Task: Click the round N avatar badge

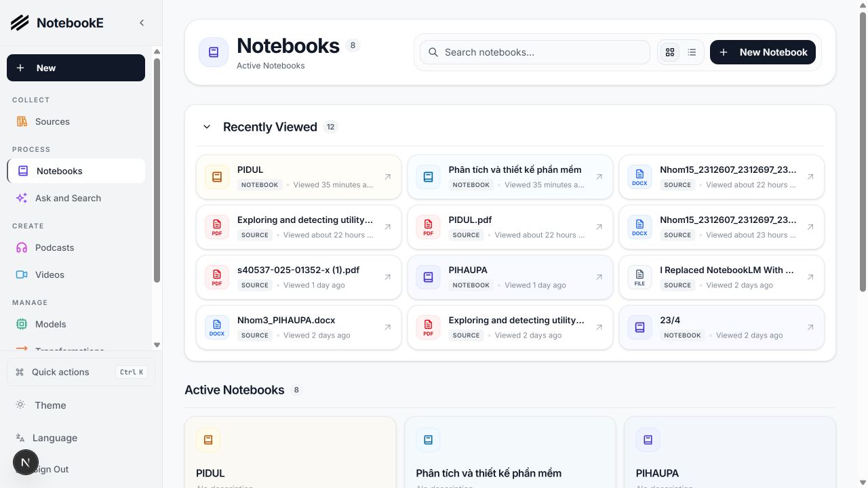Action: pyautogui.click(x=26, y=462)
